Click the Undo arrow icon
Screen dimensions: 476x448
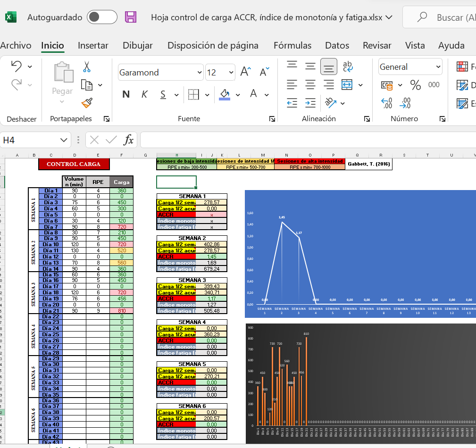coord(17,66)
